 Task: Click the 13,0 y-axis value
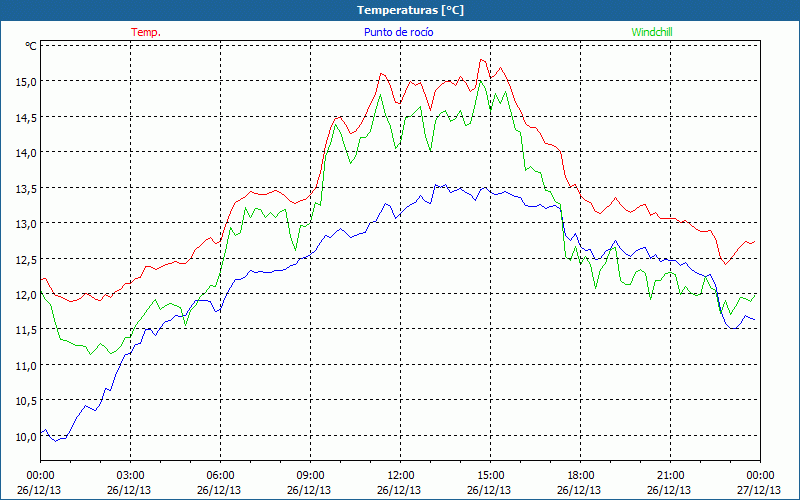27,224
